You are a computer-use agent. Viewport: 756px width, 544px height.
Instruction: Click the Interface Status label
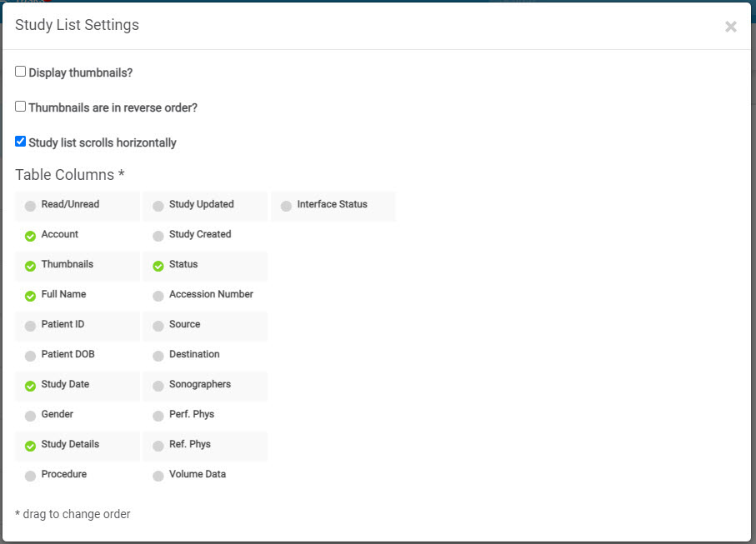pyautogui.click(x=333, y=204)
